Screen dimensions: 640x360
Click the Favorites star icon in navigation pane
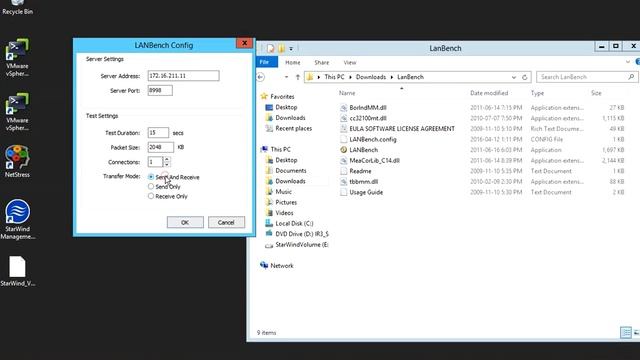pos(264,96)
